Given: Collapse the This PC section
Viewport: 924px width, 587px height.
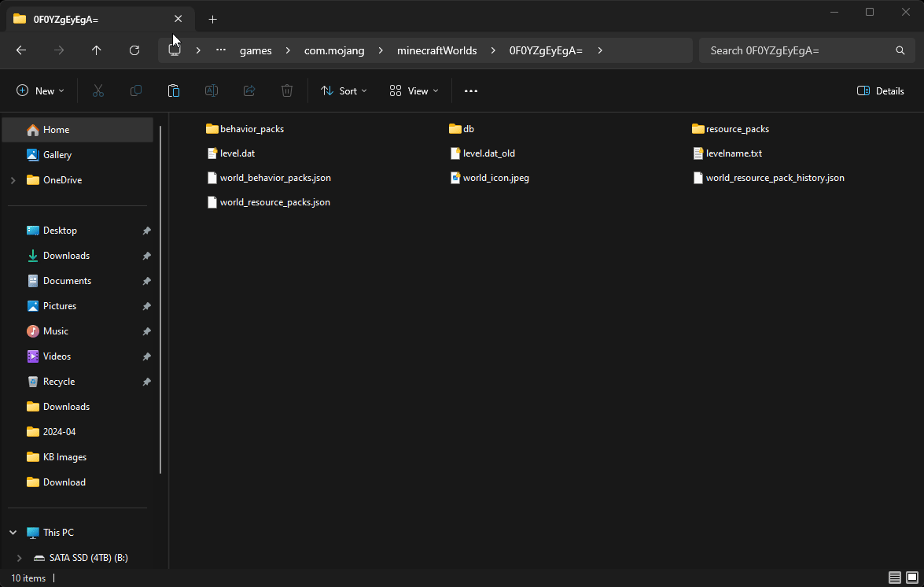Looking at the screenshot, I should (x=13, y=533).
